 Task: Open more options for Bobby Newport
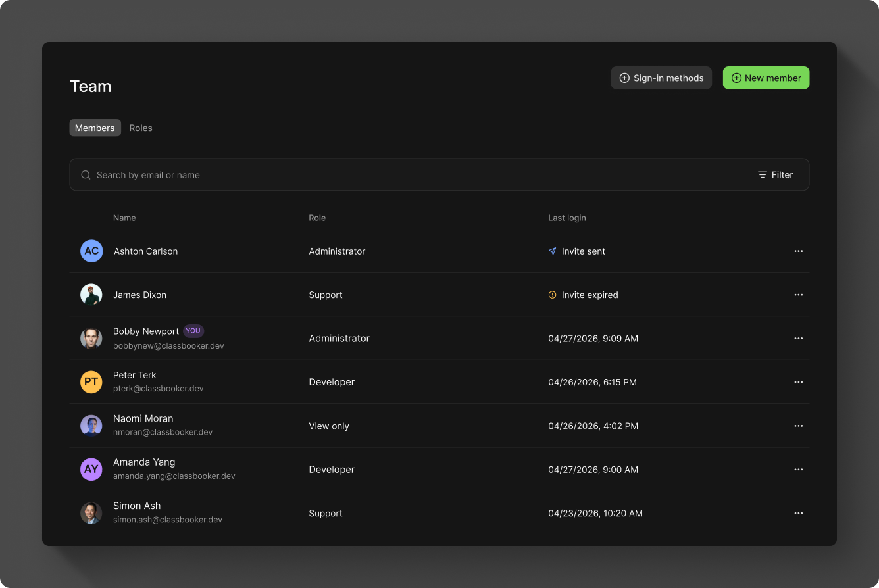[x=798, y=339]
